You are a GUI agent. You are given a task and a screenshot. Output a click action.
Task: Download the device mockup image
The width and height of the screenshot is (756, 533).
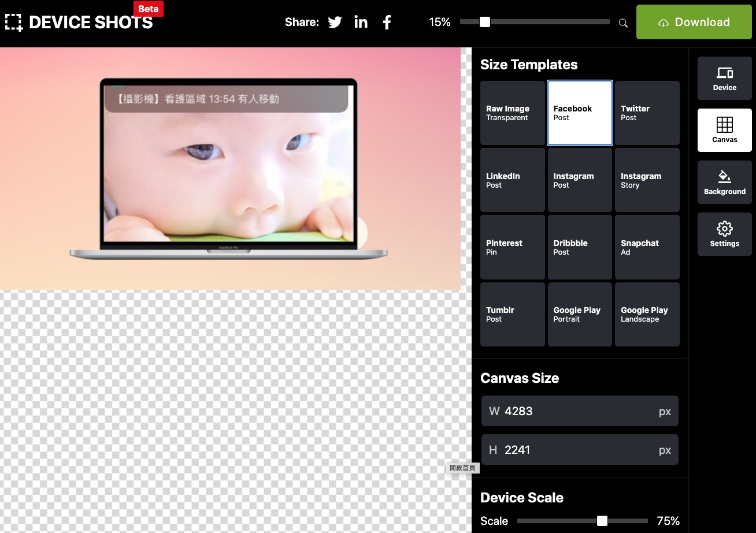click(694, 23)
